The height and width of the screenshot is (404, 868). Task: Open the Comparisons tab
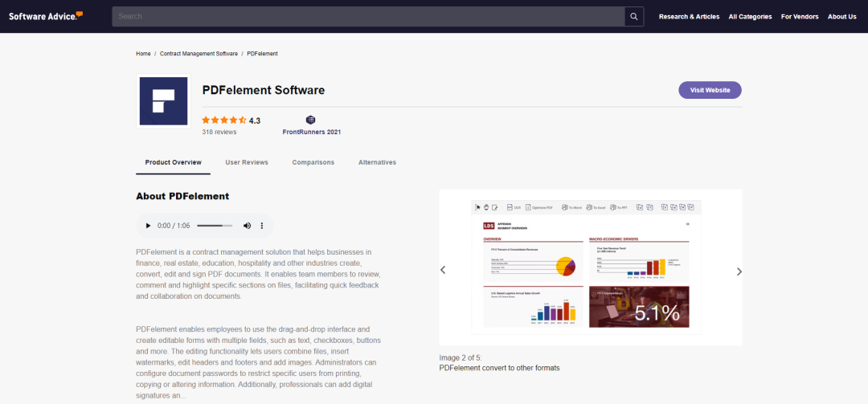313,162
